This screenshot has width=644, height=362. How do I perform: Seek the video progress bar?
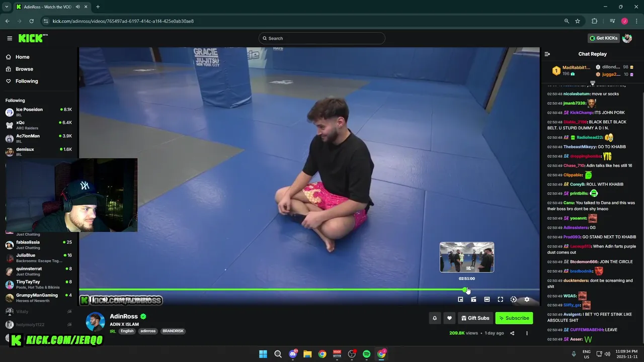coord(309,290)
